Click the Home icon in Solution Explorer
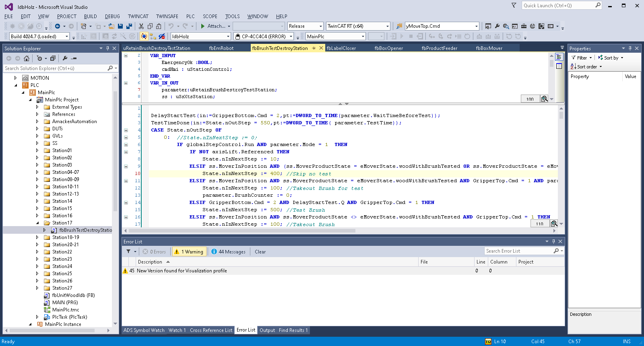Image resolution: width=644 pixels, height=346 pixels. (27, 58)
